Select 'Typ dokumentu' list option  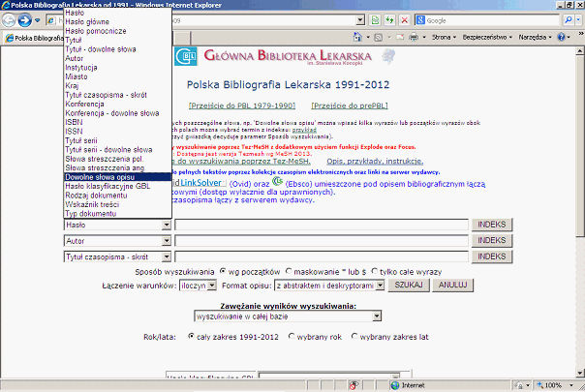117,213
